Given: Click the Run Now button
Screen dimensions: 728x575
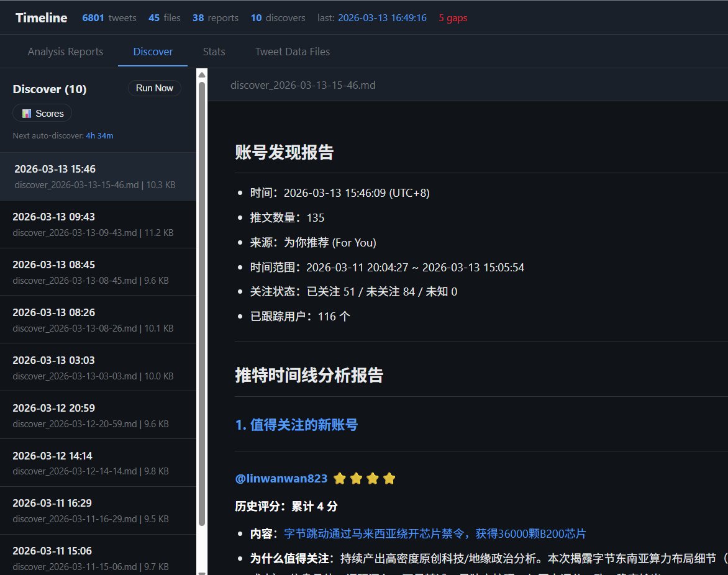Looking at the screenshot, I should point(155,88).
